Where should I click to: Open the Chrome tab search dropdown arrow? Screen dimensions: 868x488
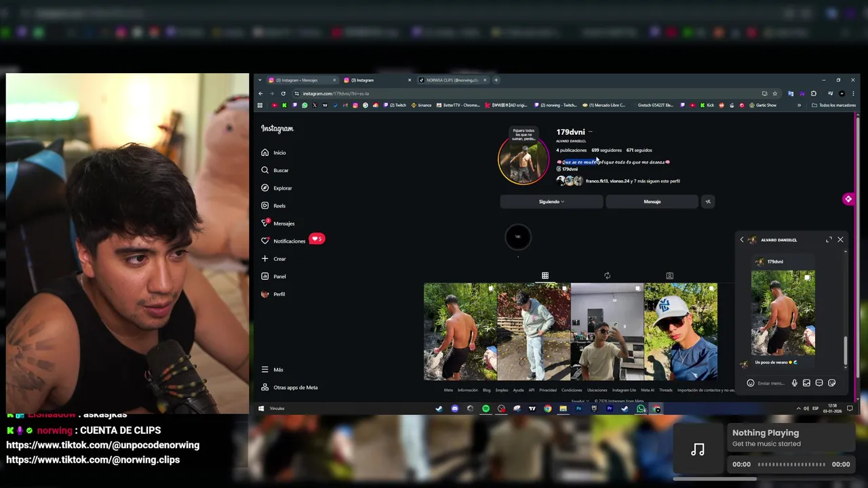pos(259,80)
